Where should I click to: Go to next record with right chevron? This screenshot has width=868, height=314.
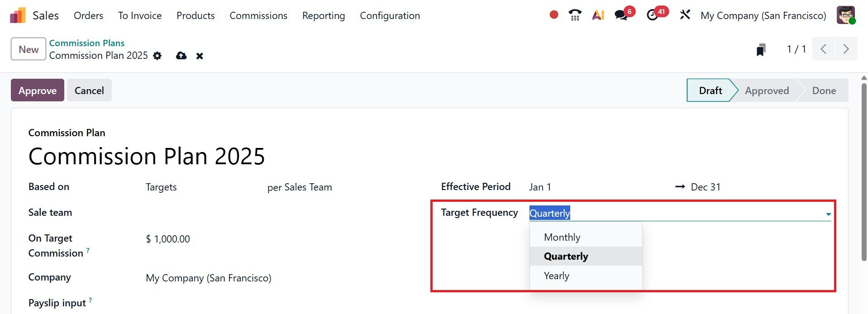[845, 49]
